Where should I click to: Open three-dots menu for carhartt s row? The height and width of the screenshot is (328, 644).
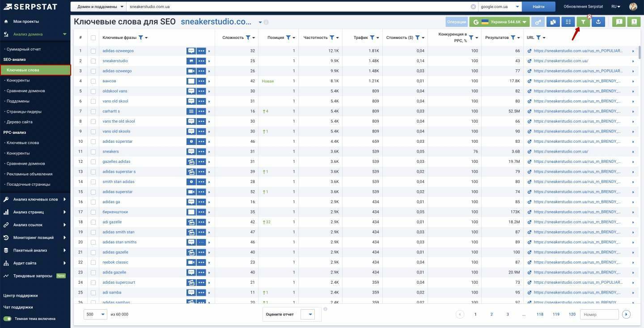point(201,111)
